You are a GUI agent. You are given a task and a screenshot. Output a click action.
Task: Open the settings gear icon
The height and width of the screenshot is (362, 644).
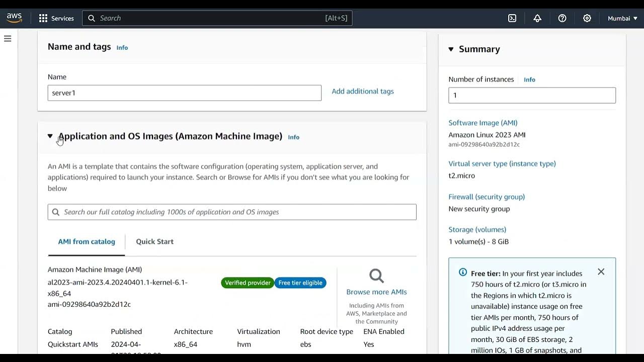(x=587, y=18)
